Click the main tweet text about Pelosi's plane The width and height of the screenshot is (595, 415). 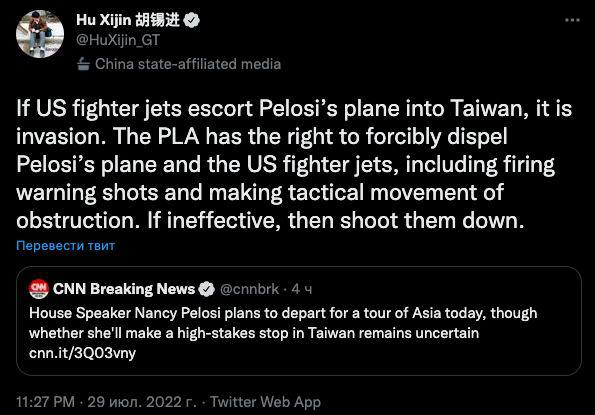coord(294,164)
